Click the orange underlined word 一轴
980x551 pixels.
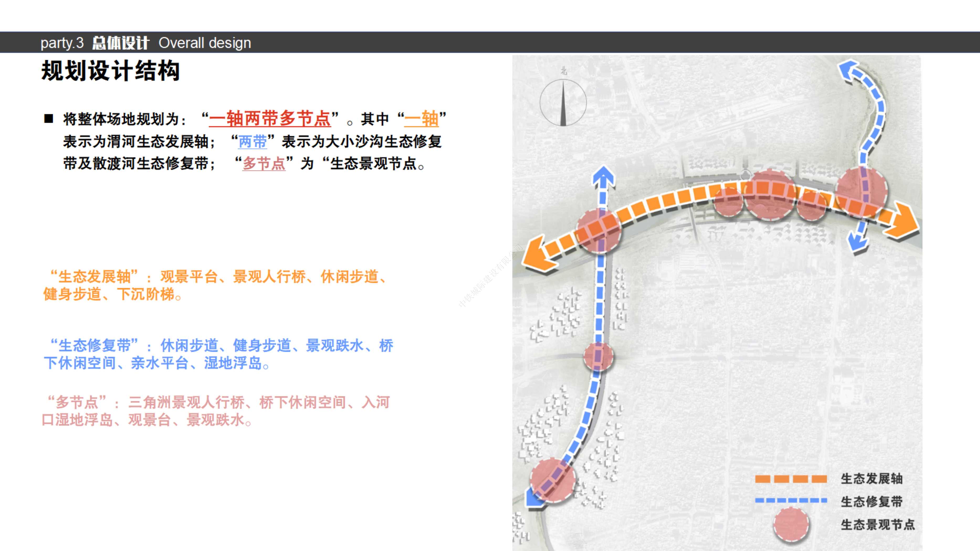[x=422, y=119]
